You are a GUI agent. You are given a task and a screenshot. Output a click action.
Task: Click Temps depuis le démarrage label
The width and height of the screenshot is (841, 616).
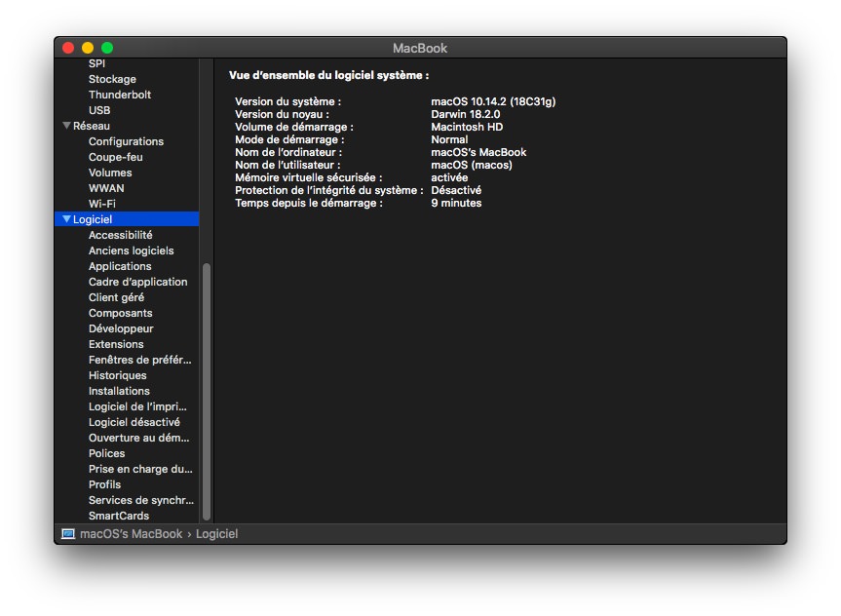coord(308,203)
